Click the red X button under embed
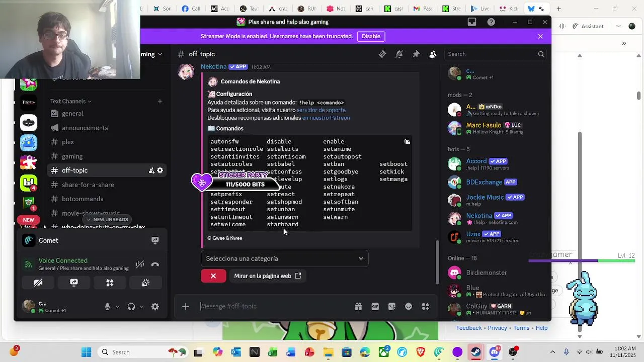The height and width of the screenshot is (362, 644). point(213,276)
